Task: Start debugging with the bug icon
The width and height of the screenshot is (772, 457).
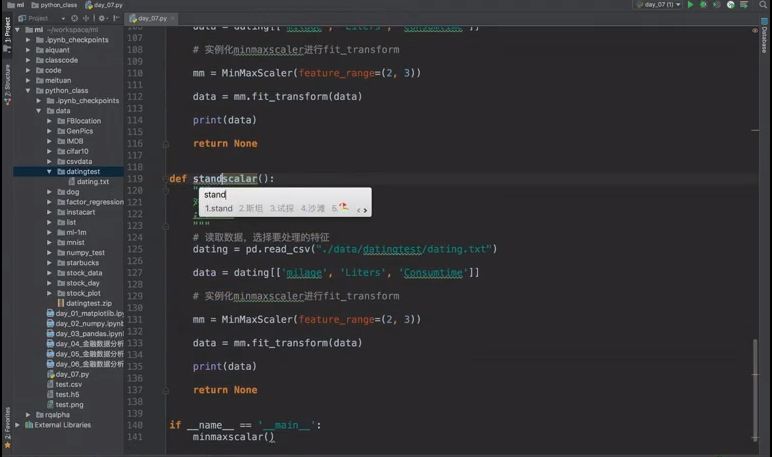Action: [x=703, y=5]
